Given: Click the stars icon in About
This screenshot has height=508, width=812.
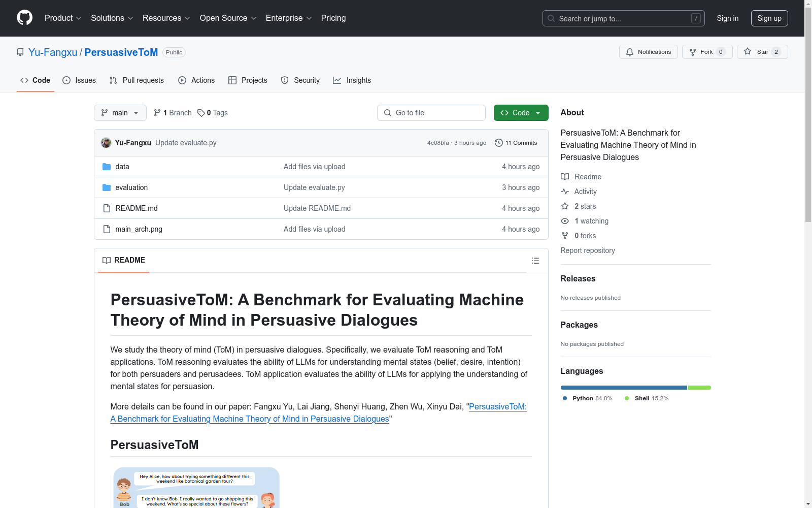Looking at the screenshot, I should 565,206.
